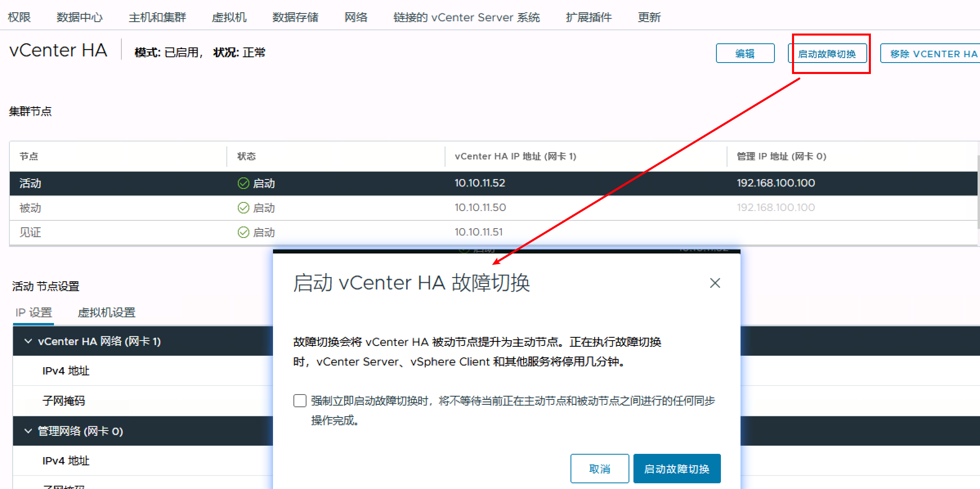The height and width of the screenshot is (489, 980).
Task: Click the 编辑 button
Action: 745,54
